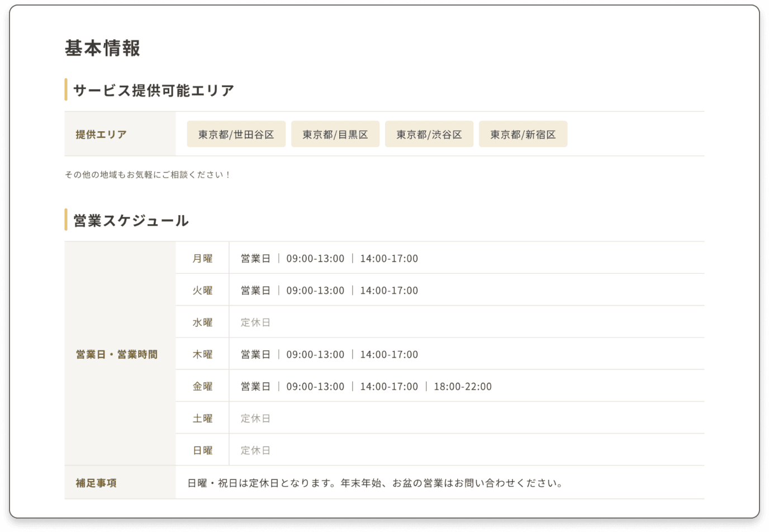769x532 pixels.
Task: Click the 東京都/渋谷区 area tag
Action: point(429,134)
